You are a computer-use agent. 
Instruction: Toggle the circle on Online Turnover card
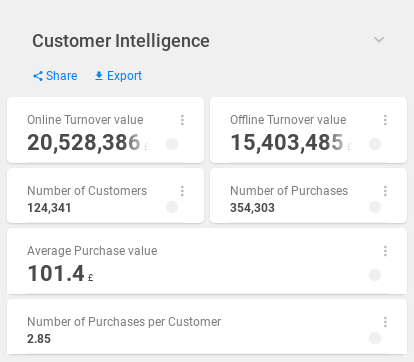point(172,144)
